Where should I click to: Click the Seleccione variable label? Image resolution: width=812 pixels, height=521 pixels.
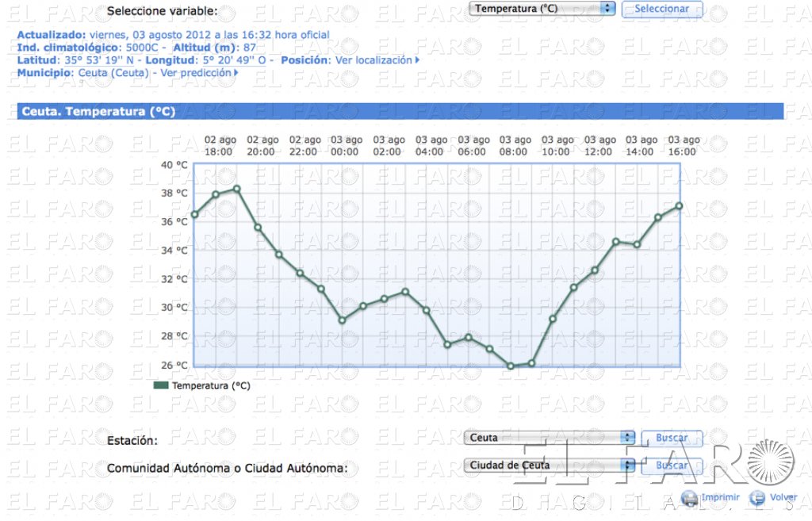coord(162,11)
